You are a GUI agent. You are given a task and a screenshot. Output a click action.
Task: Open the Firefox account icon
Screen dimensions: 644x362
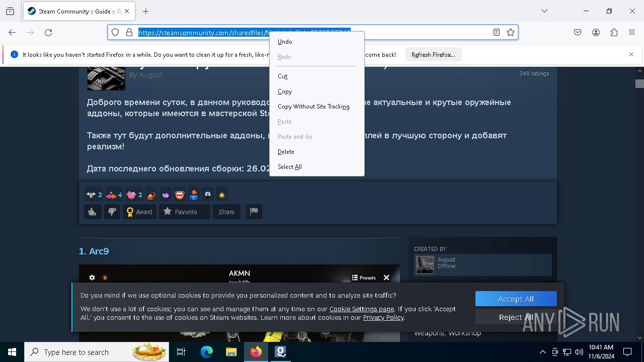596,32
